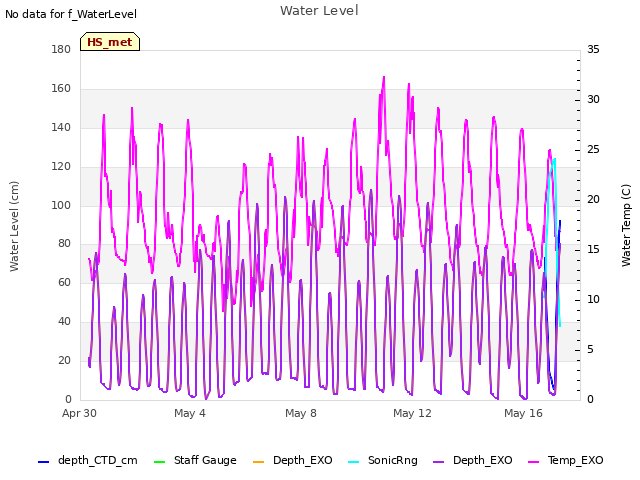Click the 180 left-axis tick label
Image resolution: width=640 pixels, height=480 pixels.
(61, 49)
